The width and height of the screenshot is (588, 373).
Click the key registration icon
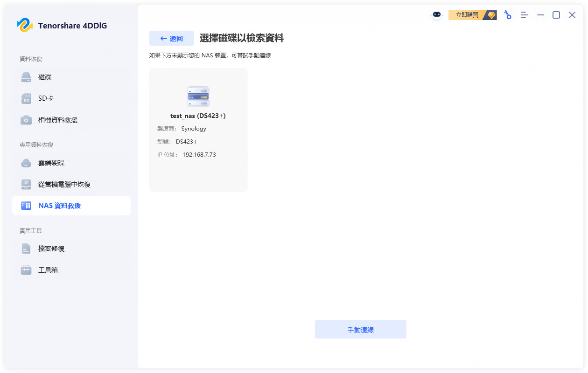click(x=508, y=15)
